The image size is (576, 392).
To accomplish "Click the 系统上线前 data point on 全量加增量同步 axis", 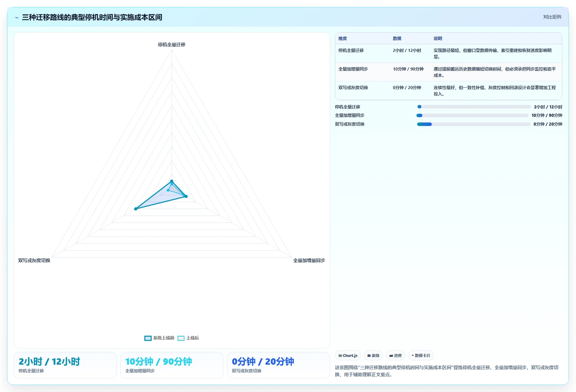I will 186,197.
